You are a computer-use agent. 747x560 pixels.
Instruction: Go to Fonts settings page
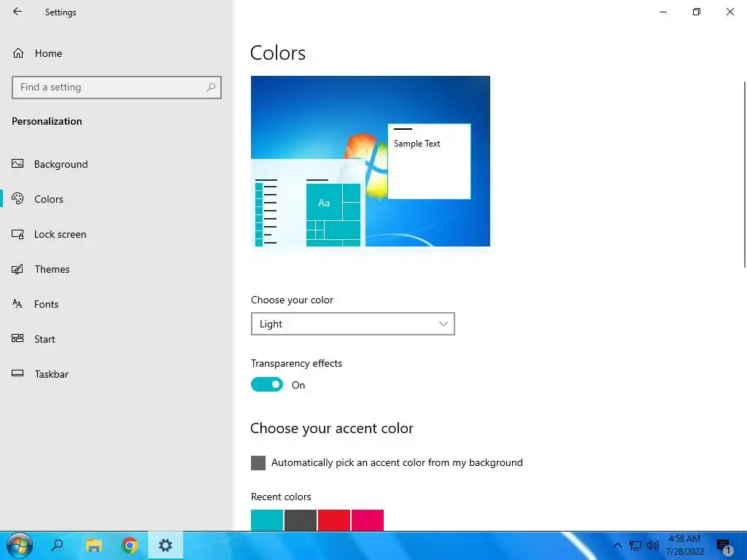click(46, 304)
